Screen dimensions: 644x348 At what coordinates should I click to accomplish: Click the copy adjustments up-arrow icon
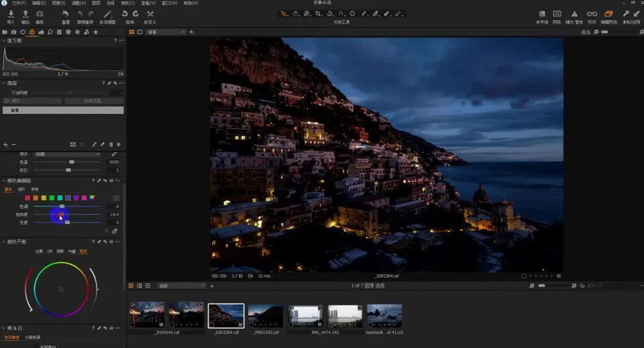pos(626,14)
